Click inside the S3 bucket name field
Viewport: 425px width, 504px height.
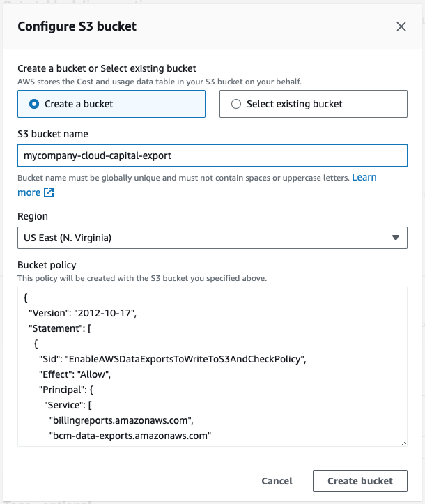point(212,155)
